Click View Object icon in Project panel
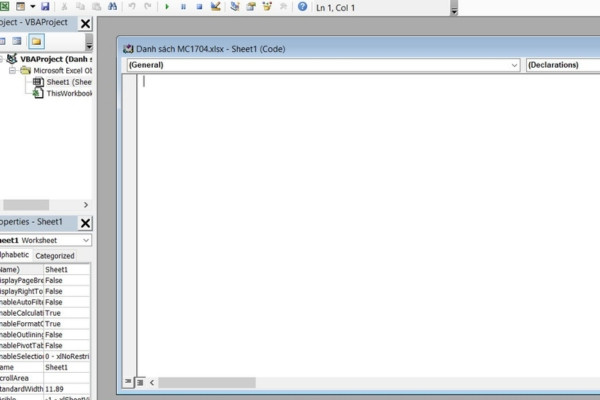The width and height of the screenshot is (600, 400). point(17,41)
